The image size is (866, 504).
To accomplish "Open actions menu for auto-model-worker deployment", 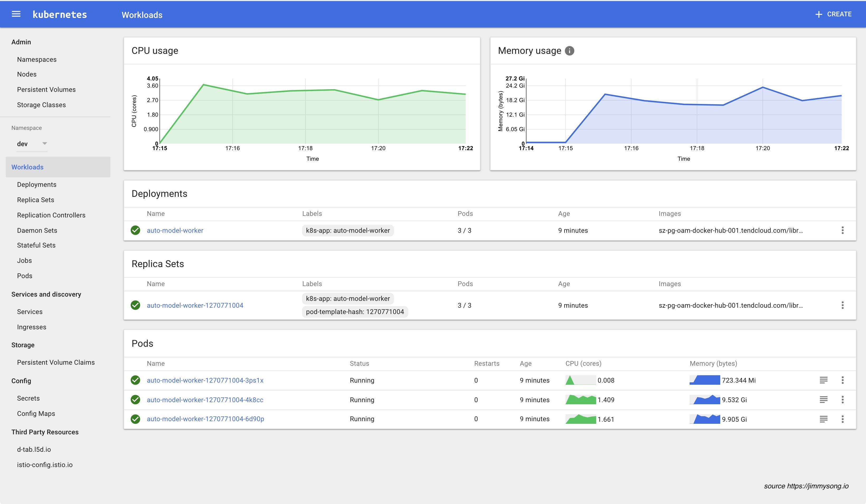I will [x=842, y=230].
